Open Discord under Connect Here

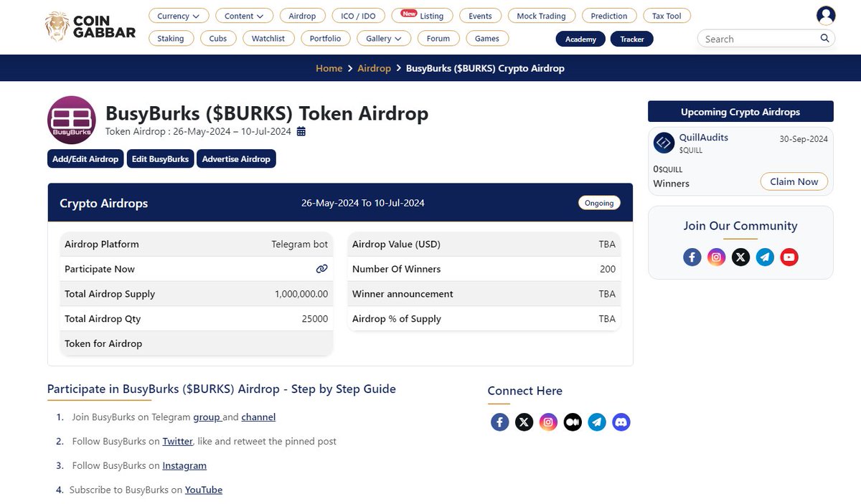pyautogui.click(x=621, y=422)
